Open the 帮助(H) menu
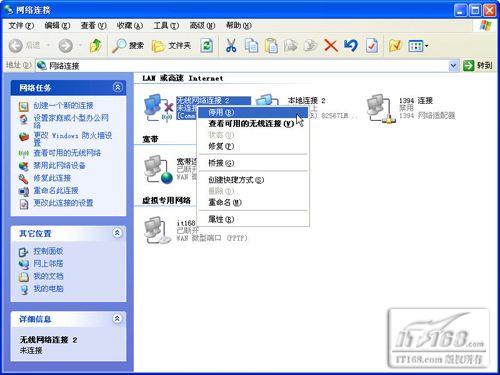Viewport: 500px width, 375px height. pos(239,25)
